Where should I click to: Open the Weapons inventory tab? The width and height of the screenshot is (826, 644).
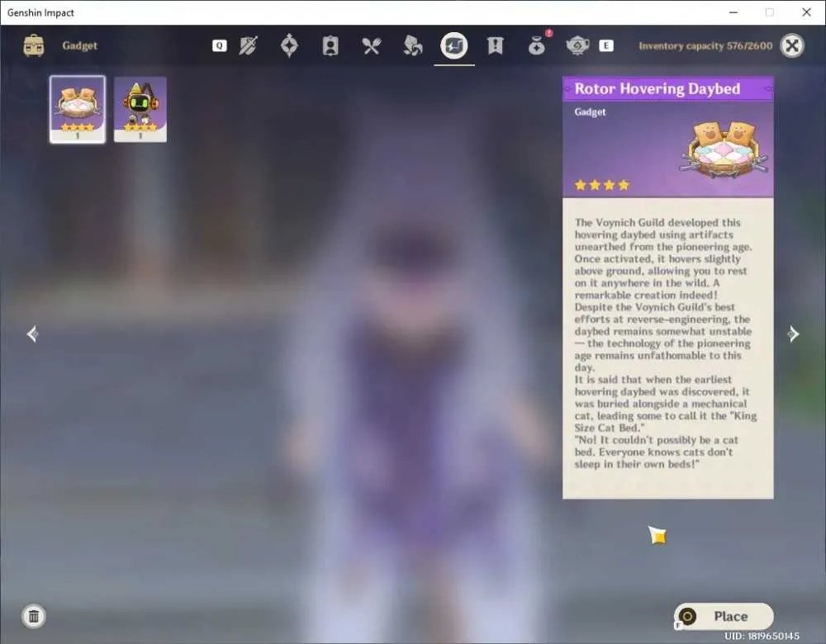[x=248, y=45]
